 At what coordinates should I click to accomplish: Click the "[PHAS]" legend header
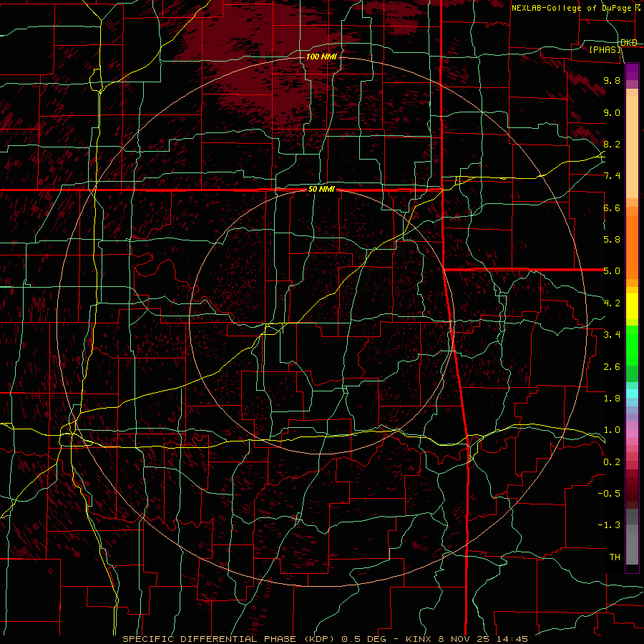click(605, 49)
